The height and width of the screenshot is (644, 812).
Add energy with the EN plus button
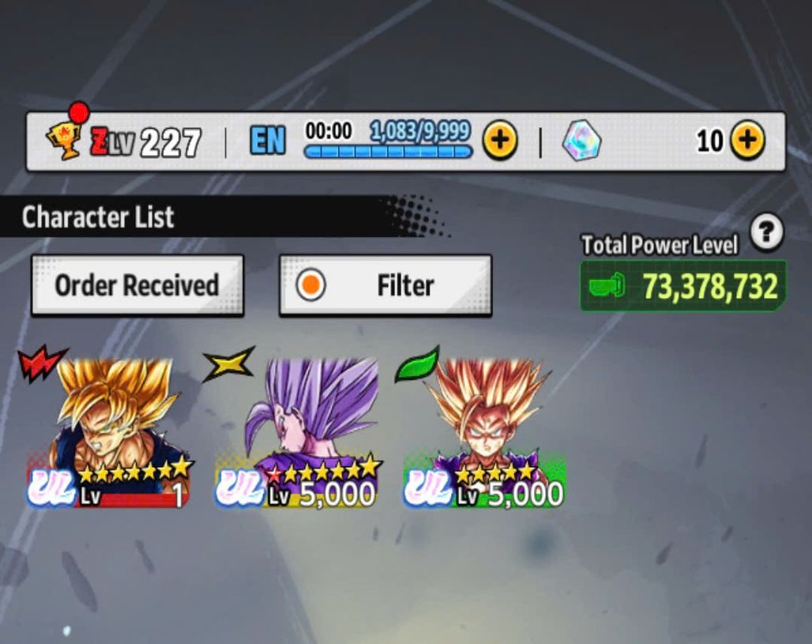point(500,140)
